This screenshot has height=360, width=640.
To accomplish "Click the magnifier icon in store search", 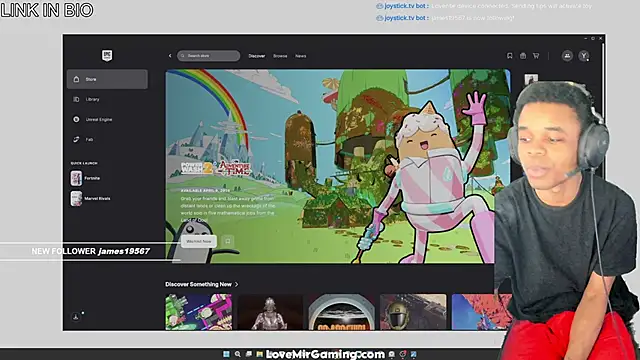I will (183, 56).
